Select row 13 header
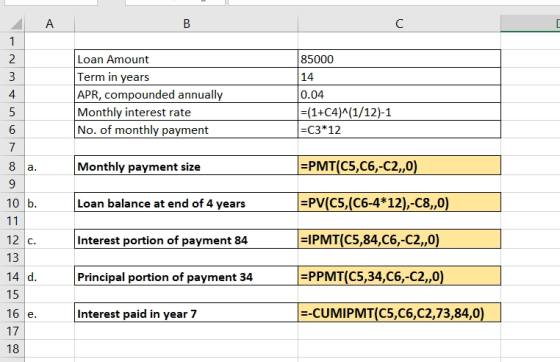 click(x=12, y=257)
